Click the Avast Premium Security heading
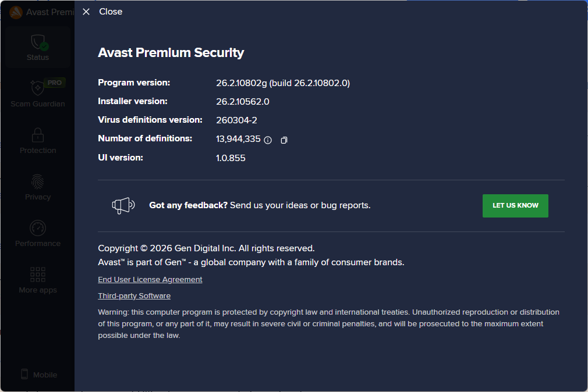This screenshot has height=392, width=588. pos(171,53)
